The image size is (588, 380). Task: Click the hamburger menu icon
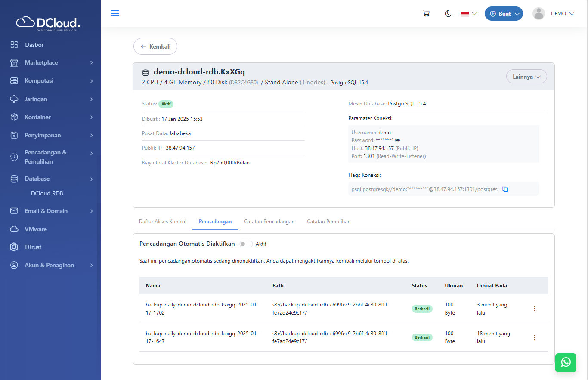[115, 13]
